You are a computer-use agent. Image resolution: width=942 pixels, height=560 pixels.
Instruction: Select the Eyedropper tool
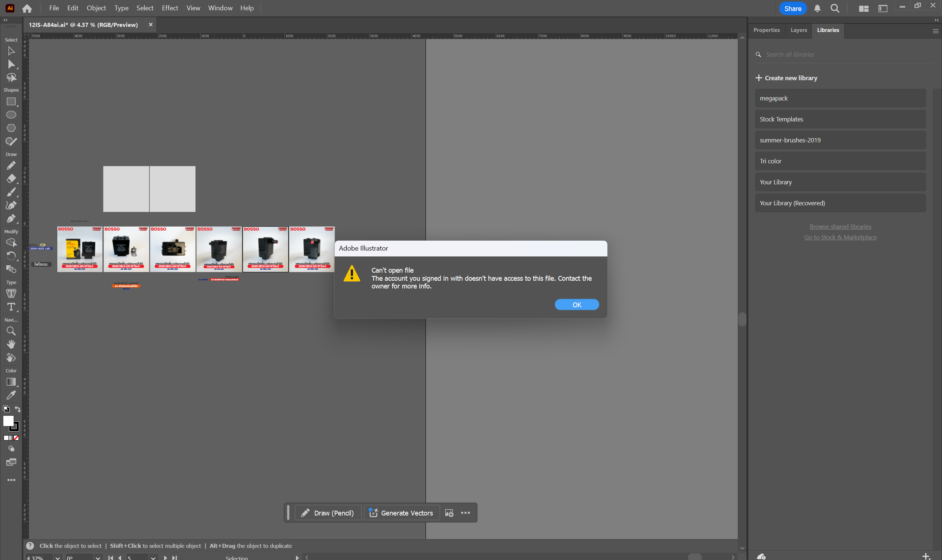11,395
